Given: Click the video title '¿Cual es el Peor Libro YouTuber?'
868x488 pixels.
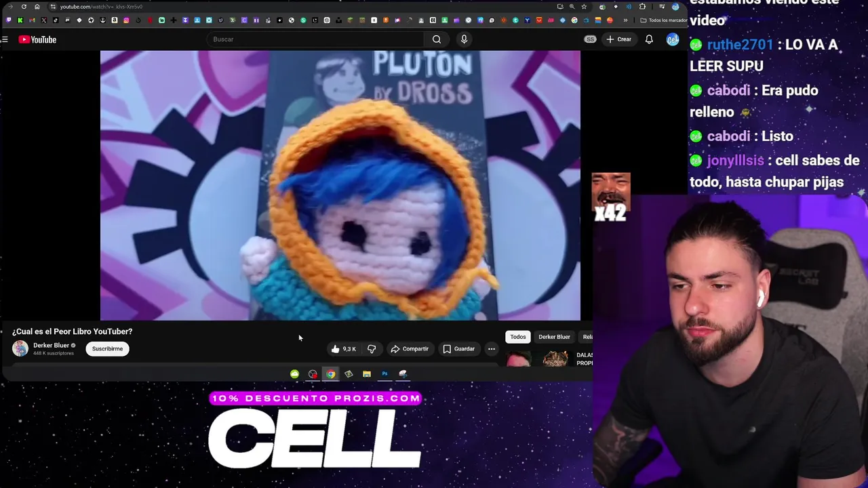Looking at the screenshot, I should click(72, 331).
